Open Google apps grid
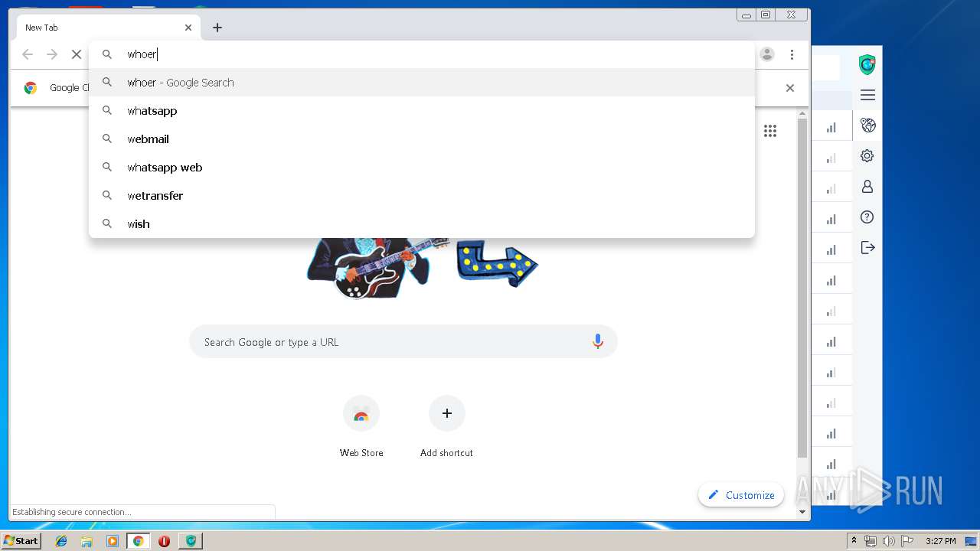980x551 pixels. (x=770, y=131)
